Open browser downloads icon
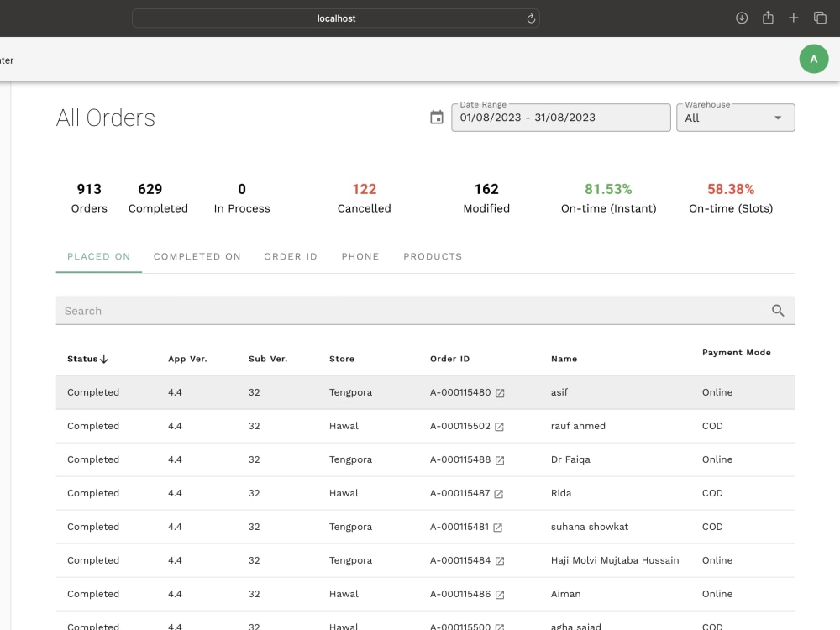The image size is (840, 630). click(x=742, y=18)
